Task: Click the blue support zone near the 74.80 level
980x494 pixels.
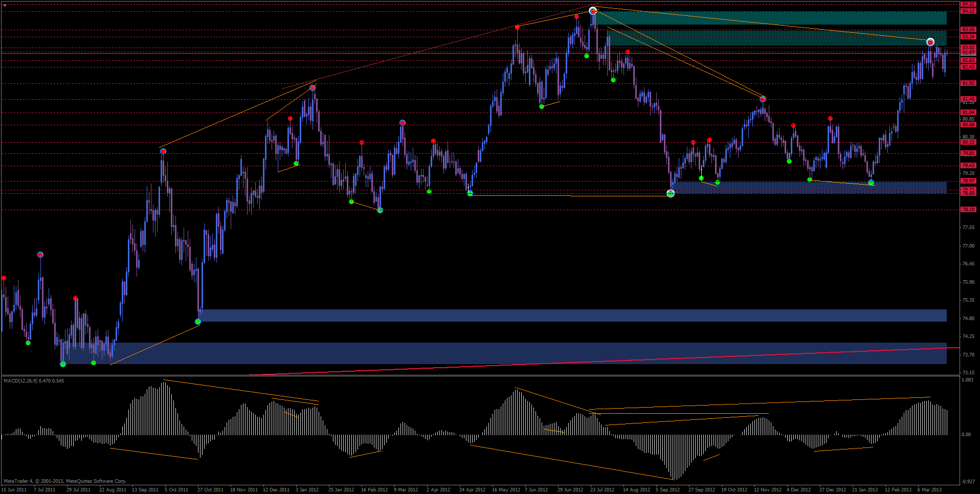Action: point(563,315)
